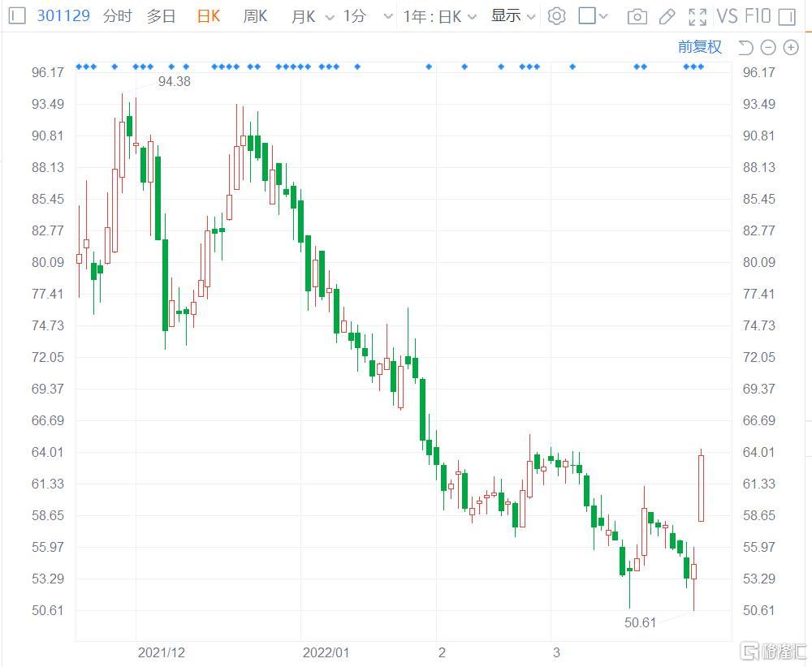This screenshot has height=667, width=812.
Task: Take a chart snapshot with camera icon
Action: pos(637,17)
